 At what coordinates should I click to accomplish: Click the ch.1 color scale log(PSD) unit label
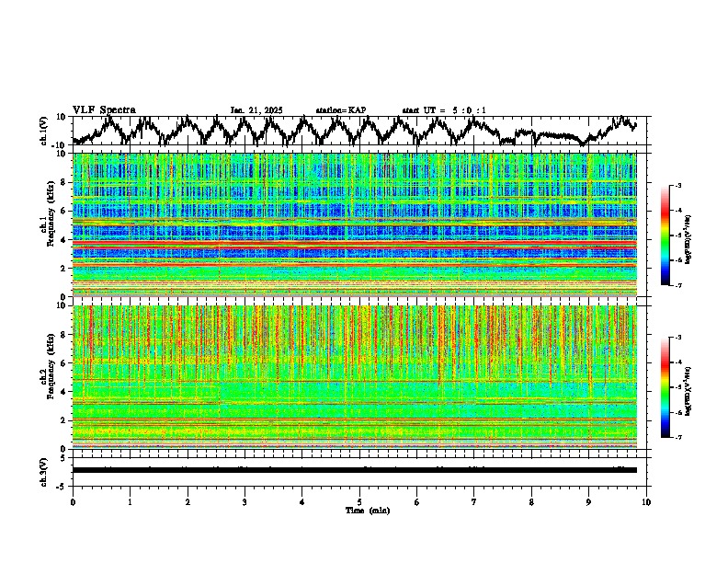688,240
